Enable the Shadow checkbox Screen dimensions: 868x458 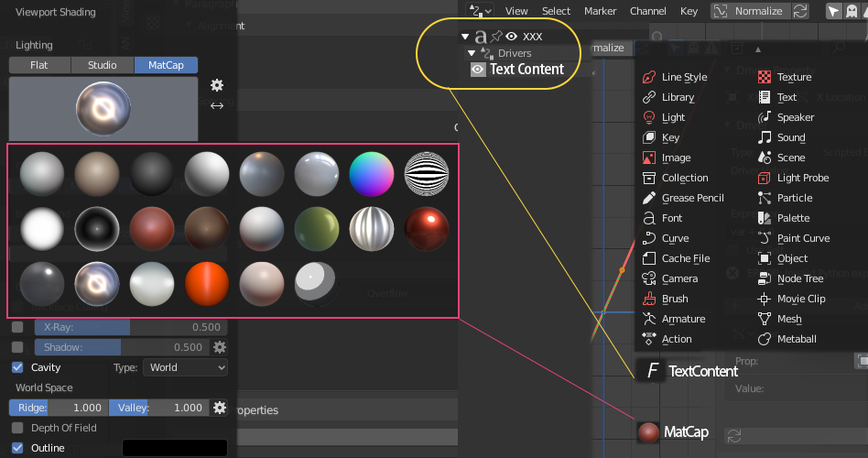17,347
